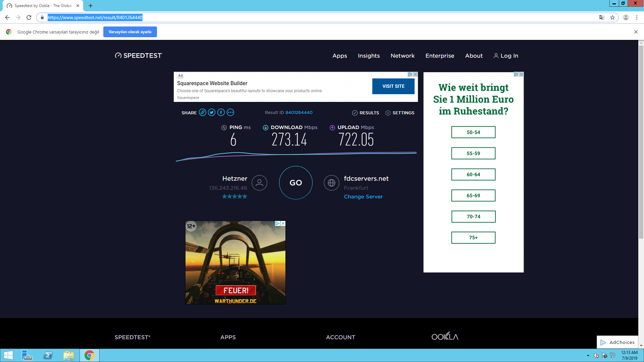The image size is (644, 362).
Task: Select the 70-74 age option
Action: tap(473, 217)
